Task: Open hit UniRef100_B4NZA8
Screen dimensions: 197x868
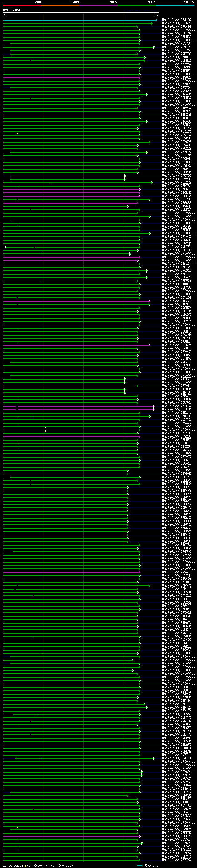Action: click(177, 115)
